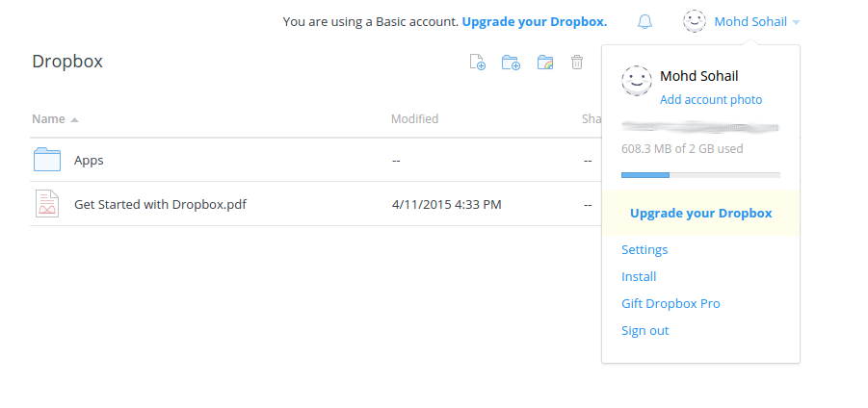Click Mohd Sohail name in dropdown panel

(698, 76)
